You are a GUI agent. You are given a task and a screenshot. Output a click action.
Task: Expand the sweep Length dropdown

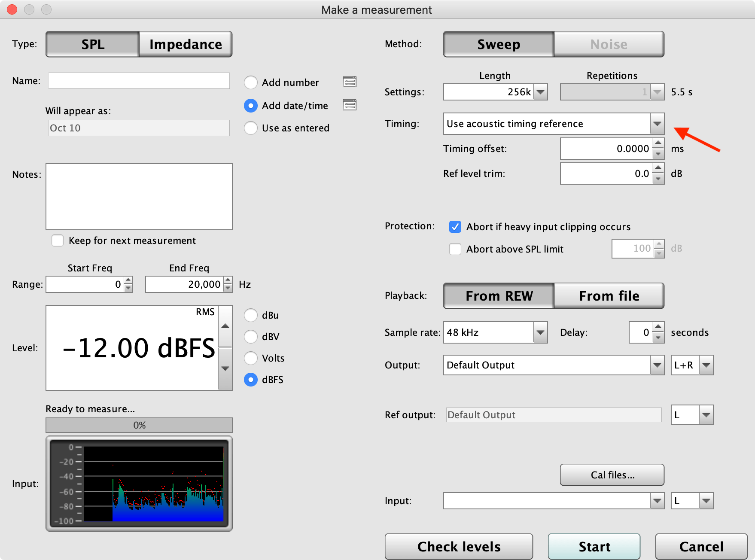541,92
